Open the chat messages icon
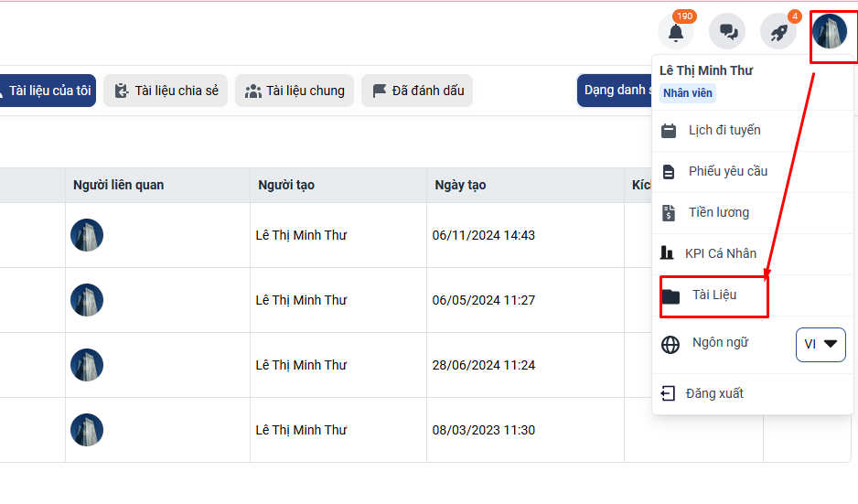Image resolution: width=858 pixels, height=504 pixels. click(x=728, y=32)
